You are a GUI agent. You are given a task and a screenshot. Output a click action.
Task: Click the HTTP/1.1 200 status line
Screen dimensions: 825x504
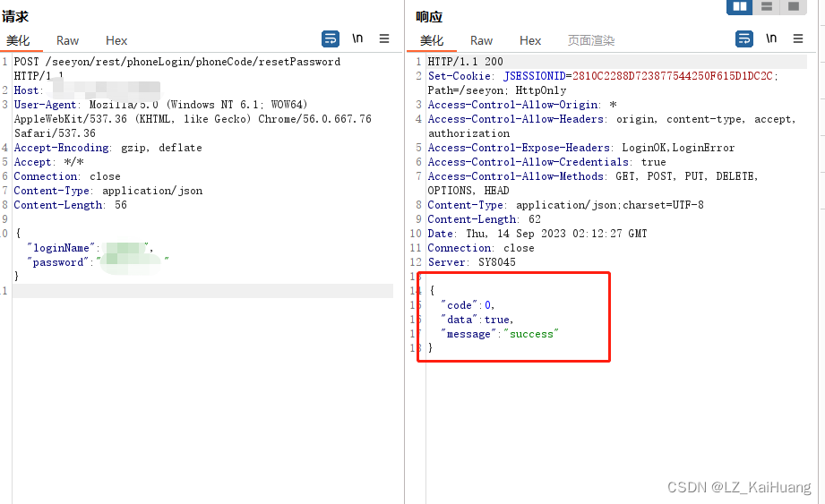pyautogui.click(x=466, y=62)
